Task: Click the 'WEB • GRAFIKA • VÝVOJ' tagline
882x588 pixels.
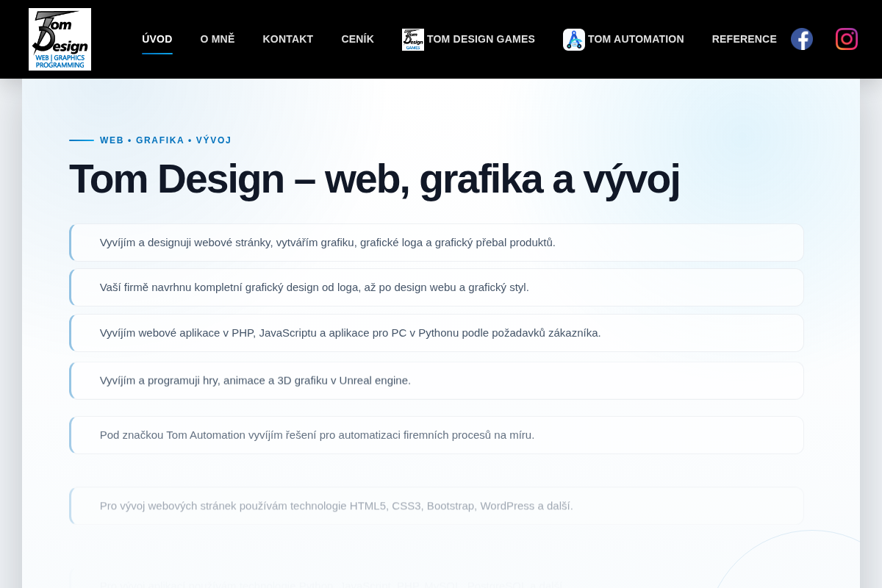Action: tap(166, 140)
